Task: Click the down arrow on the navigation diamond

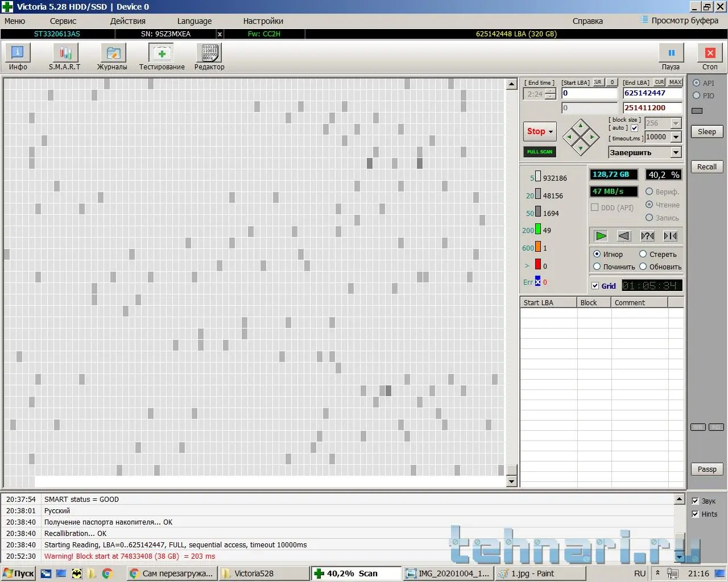Action: click(x=581, y=148)
